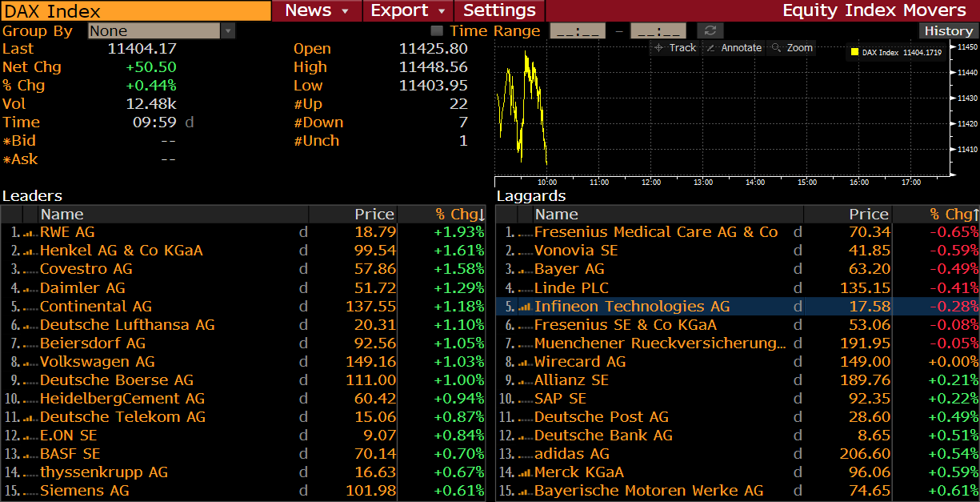Click RWE AG's price 18.79
This screenshot has width=980, height=502.
pos(374,232)
